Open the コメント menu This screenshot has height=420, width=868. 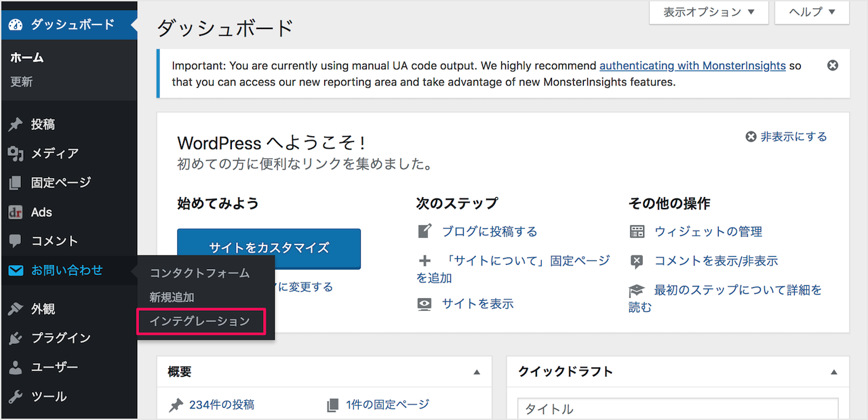pos(68,241)
